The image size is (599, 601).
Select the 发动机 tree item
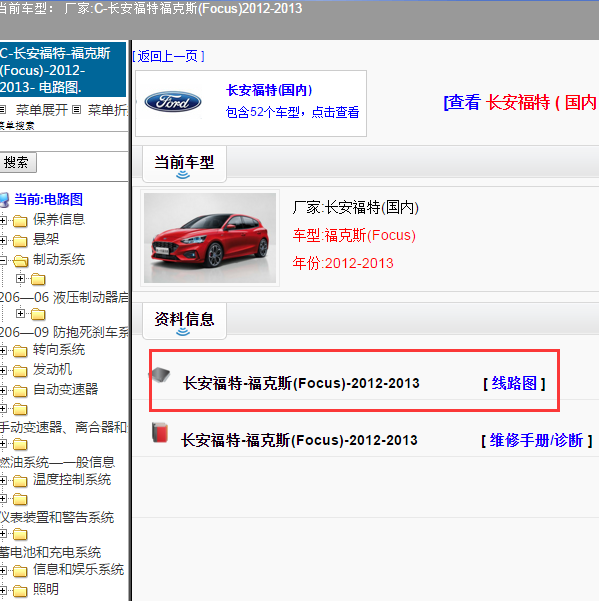pos(53,369)
